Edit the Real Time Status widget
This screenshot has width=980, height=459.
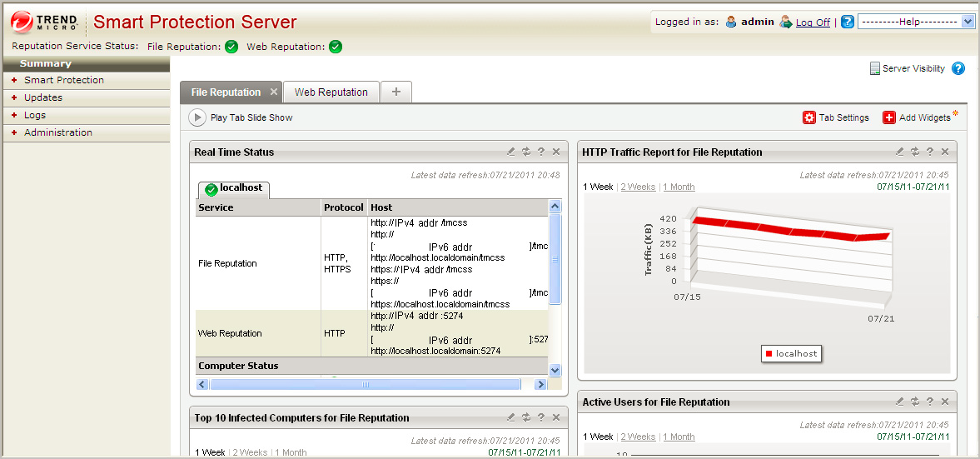511,152
